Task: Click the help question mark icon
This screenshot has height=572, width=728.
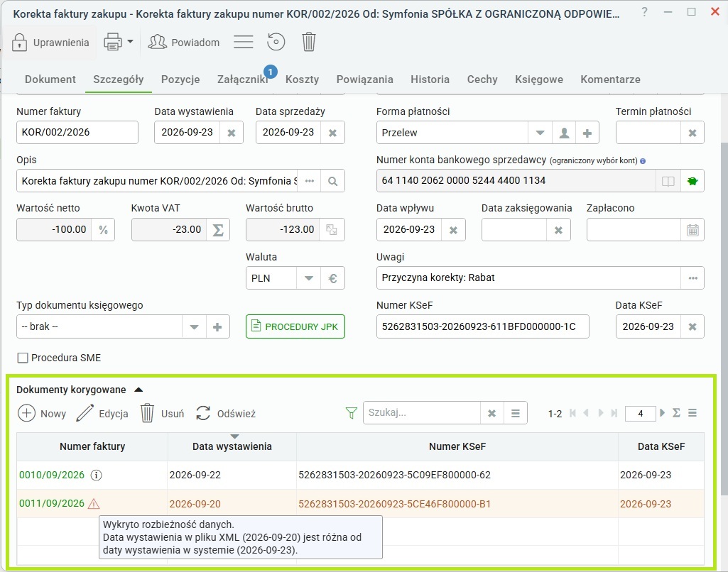Action: coord(644,12)
